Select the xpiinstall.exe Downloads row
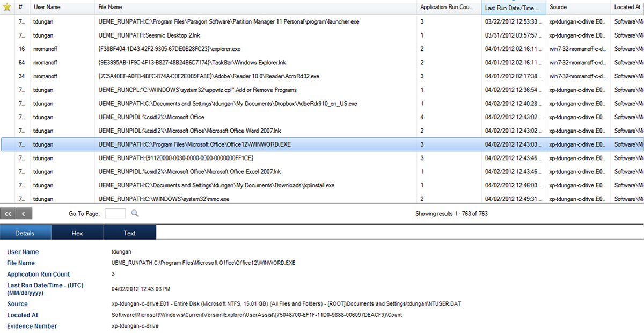The image size is (644, 333). [215, 185]
